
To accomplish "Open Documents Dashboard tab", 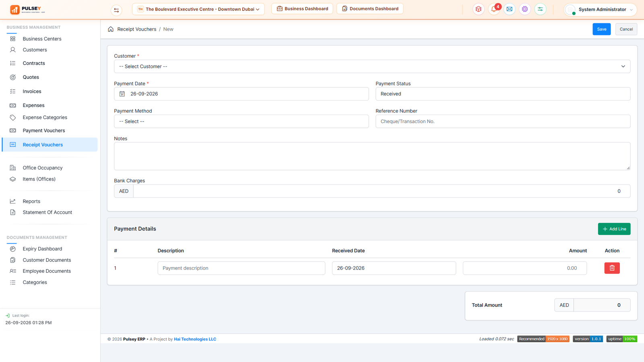I will pyautogui.click(x=370, y=8).
